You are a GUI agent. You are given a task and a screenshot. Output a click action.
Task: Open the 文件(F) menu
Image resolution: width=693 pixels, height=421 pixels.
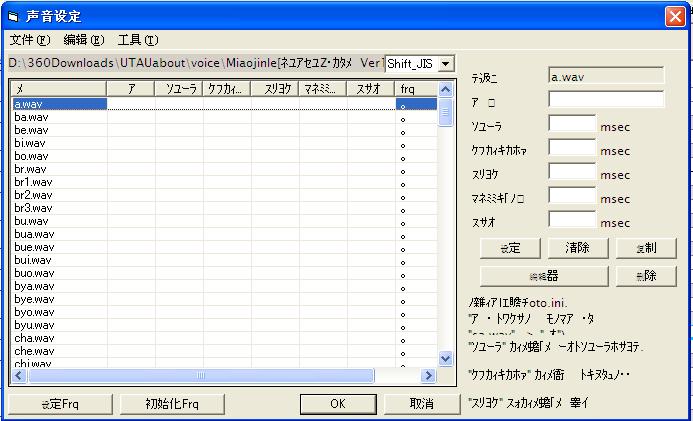tap(30, 40)
